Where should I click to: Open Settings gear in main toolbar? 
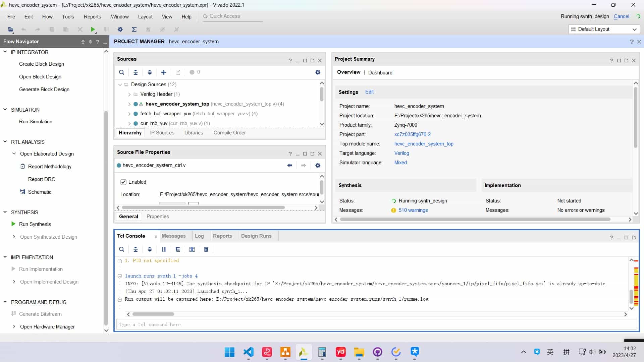[120, 29]
